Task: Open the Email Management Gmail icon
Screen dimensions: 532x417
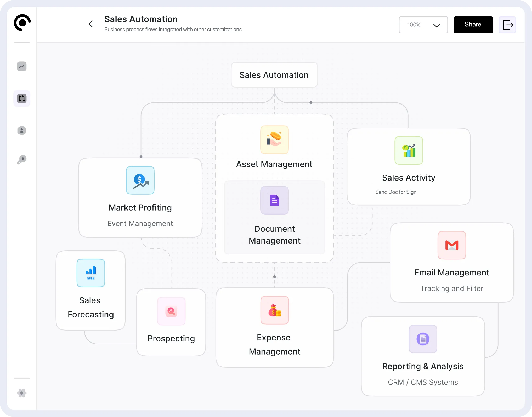Action: (452, 245)
